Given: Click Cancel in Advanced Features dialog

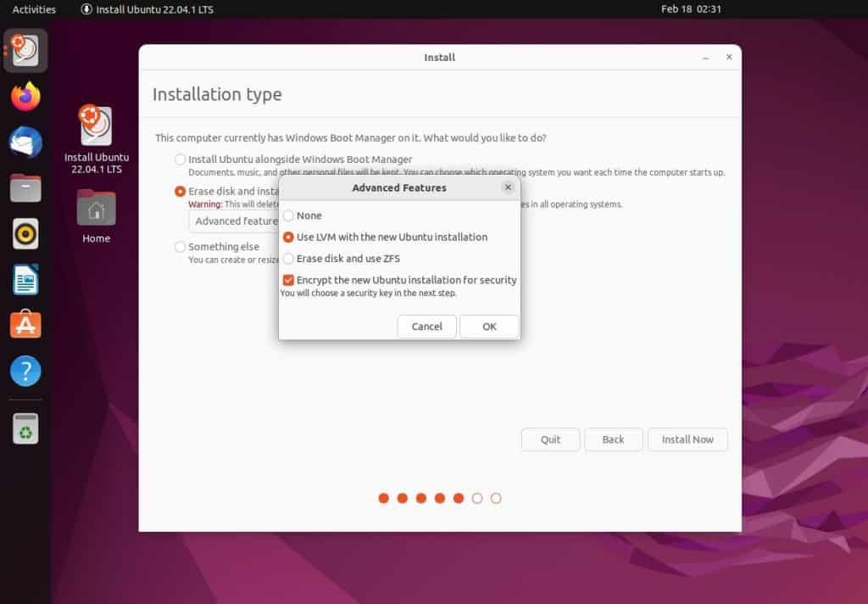Looking at the screenshot, I should pyautogui.click(x=427, y=327).
